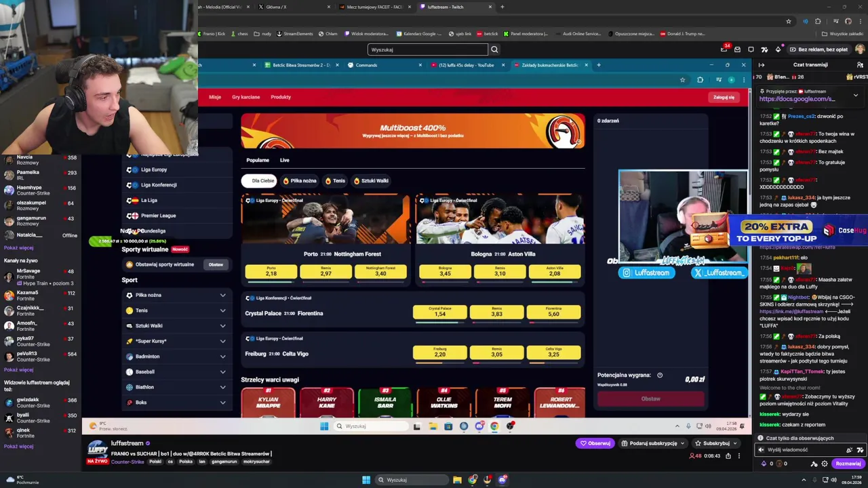
Task: Expand Sztuki Walki category chevron
Action: 222,326
